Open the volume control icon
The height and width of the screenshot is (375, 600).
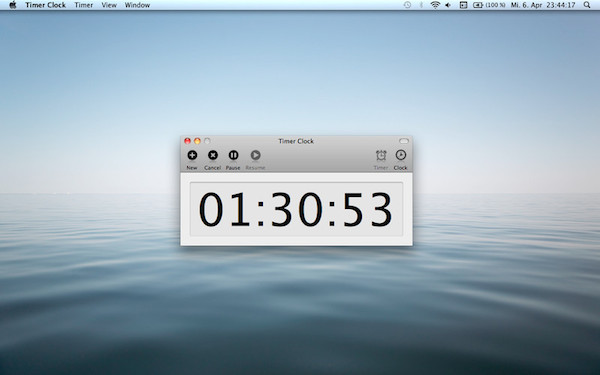coord(448,5)
